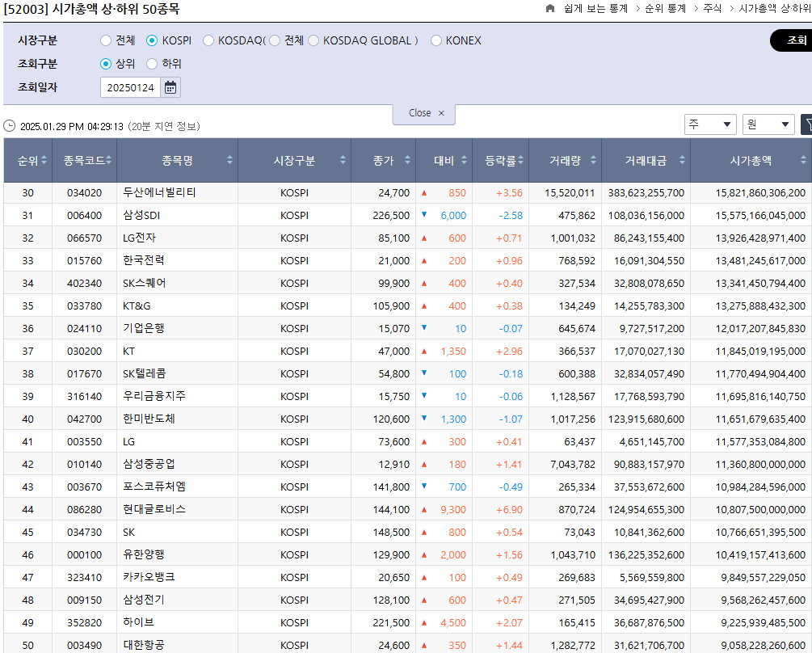
Task: Sort by 등락률 column arrows
Action: tap(520, 160)
